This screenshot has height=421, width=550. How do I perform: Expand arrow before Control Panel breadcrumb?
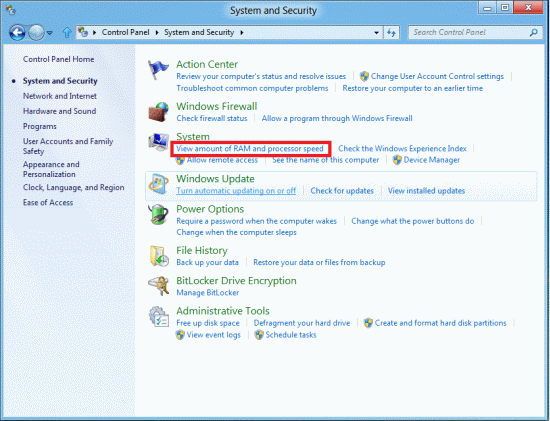click(95, 33)
